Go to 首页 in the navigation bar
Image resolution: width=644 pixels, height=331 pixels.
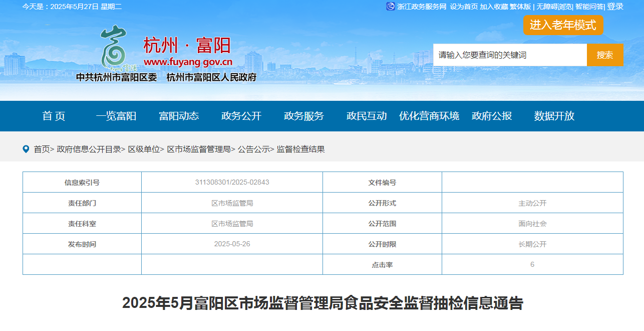pyautogui.click(x=54, y=116)
